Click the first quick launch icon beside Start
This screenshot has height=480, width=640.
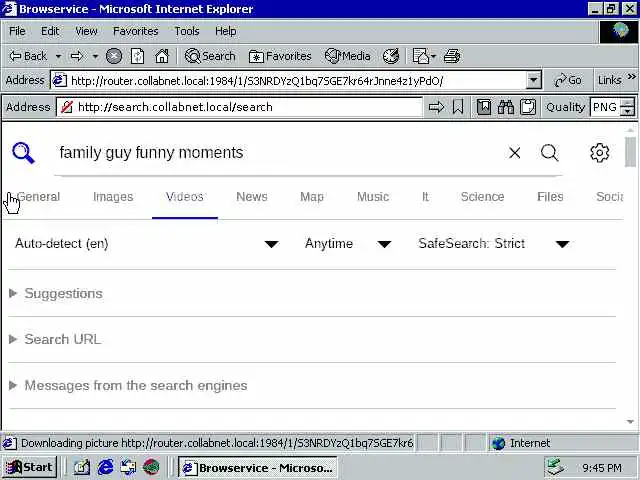coord(82,467)
